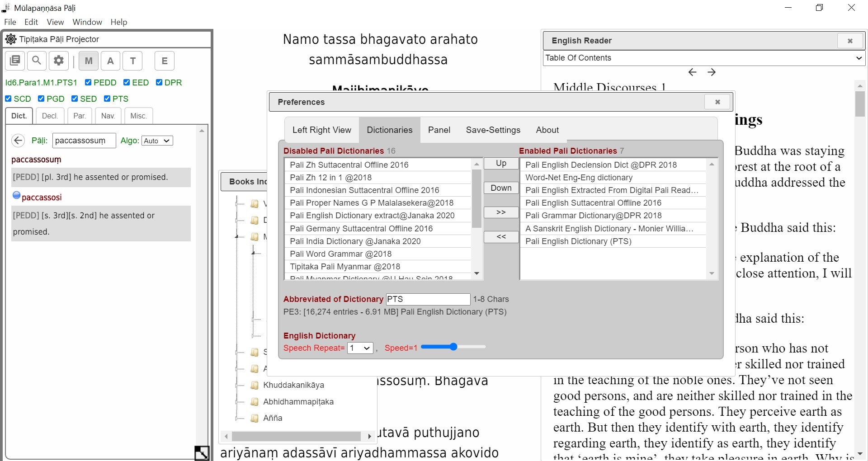
Task: Go to next page in English Reader
Action: pyautogui.click(x=712, y=72)
